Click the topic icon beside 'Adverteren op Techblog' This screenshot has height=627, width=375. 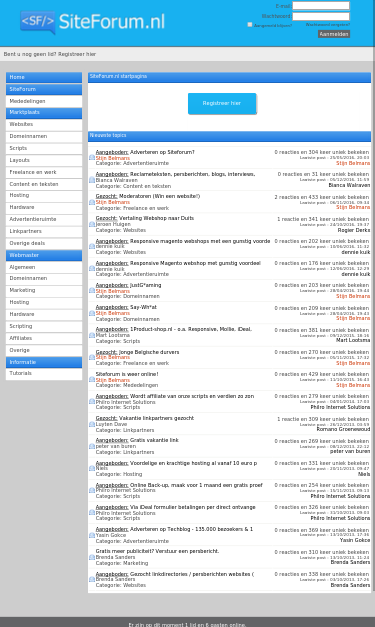[x=92, y=535]
